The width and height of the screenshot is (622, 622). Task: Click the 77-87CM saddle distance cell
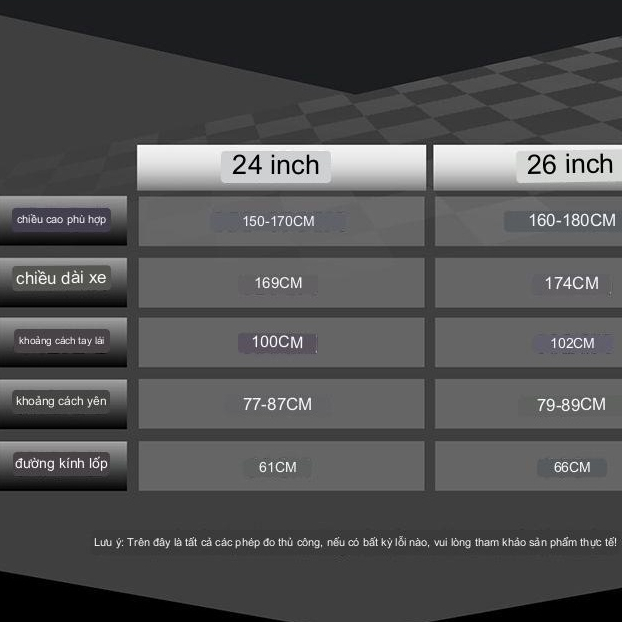[x=277, y=405]
